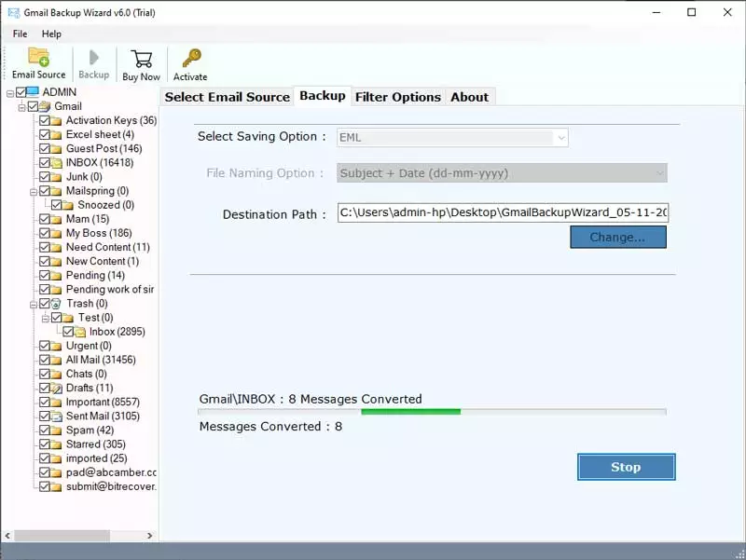Click the Change... destination button
The width and height of the screenshot is (746, 560).
[618, 237]
